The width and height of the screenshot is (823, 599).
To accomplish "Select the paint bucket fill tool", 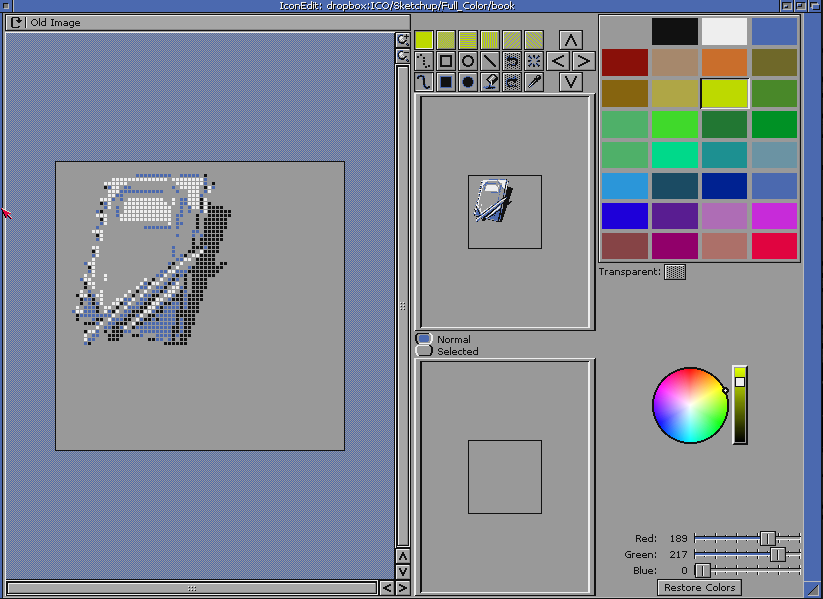I will tap(490, 82).
